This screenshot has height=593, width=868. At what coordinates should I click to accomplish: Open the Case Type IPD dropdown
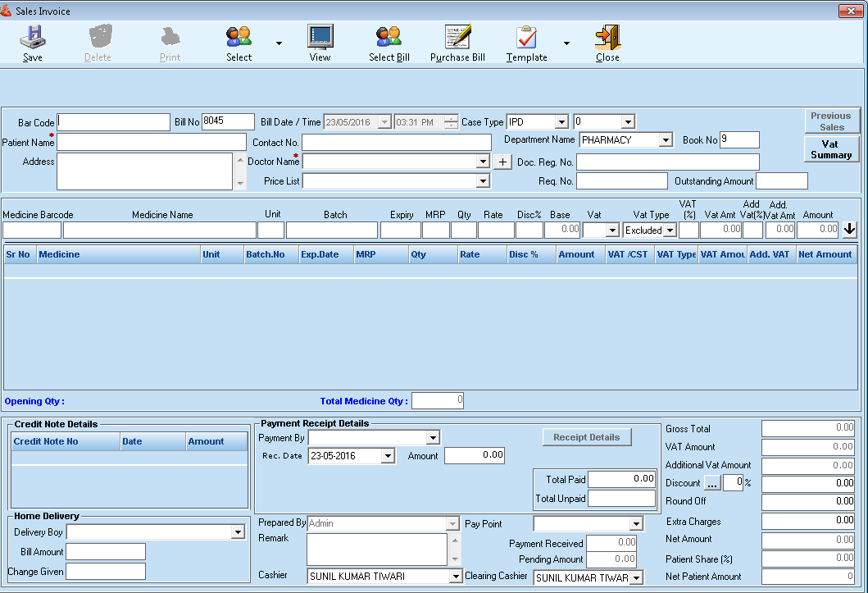[561, 122]
